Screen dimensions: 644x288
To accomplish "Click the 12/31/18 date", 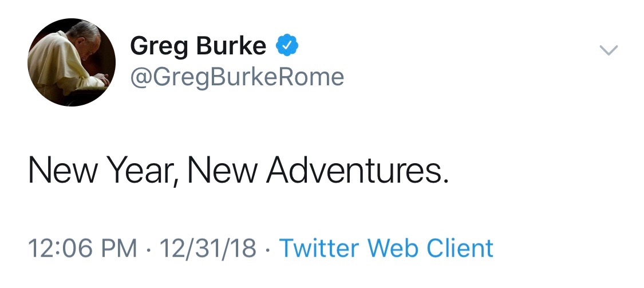I will pos(208,248).
